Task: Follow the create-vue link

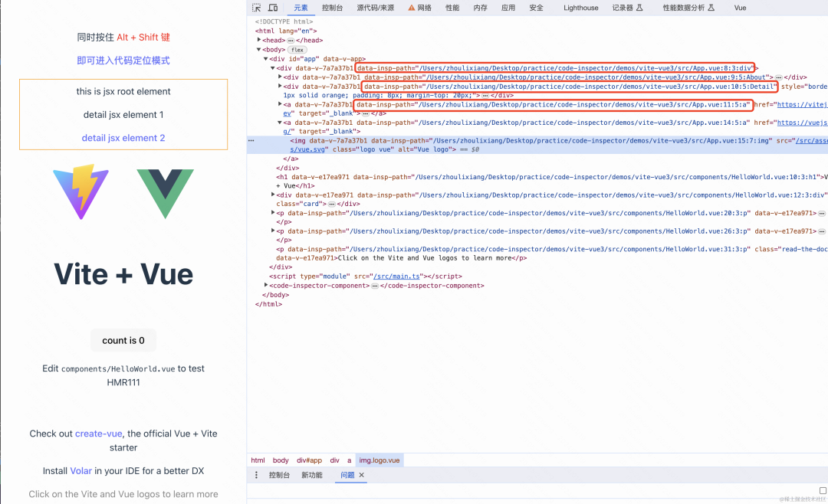Action: click(98, 434)
